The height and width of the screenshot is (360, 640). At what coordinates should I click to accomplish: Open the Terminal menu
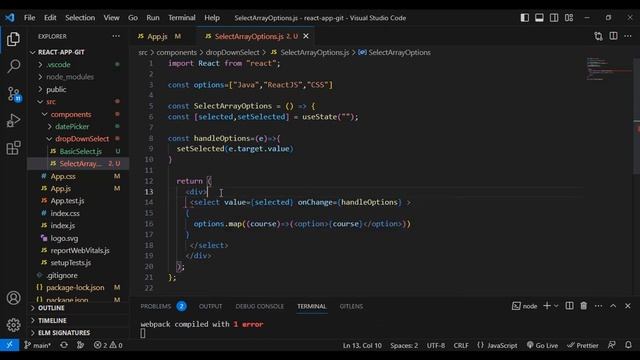click(x=182, y=18)
